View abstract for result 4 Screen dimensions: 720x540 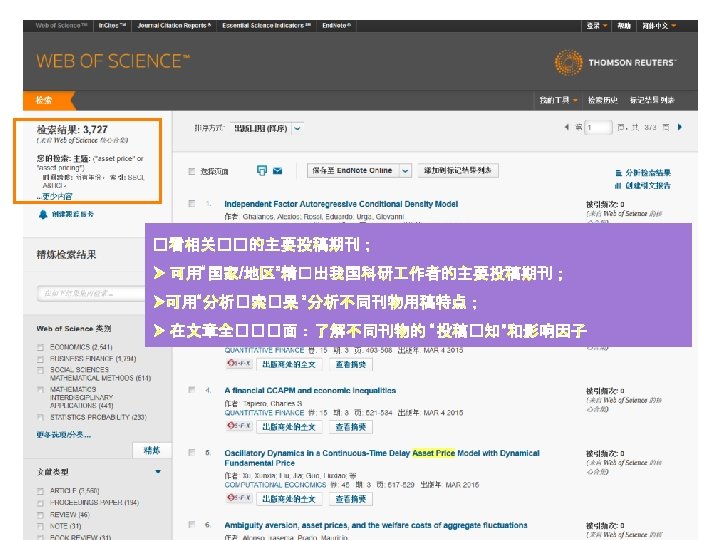(351, 427)
